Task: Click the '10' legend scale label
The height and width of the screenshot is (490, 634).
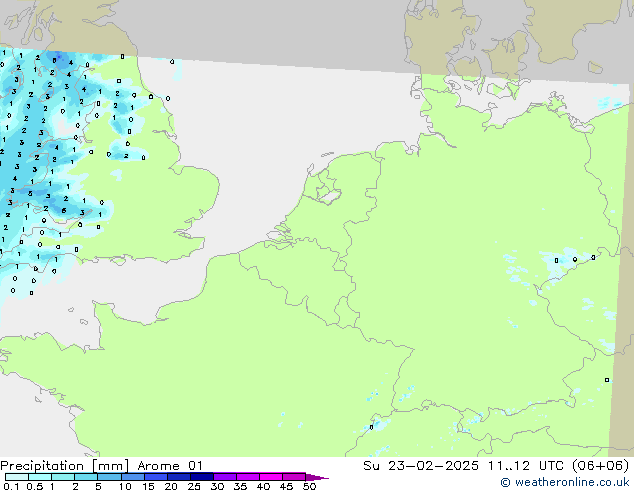Action: tap(125, 486)
